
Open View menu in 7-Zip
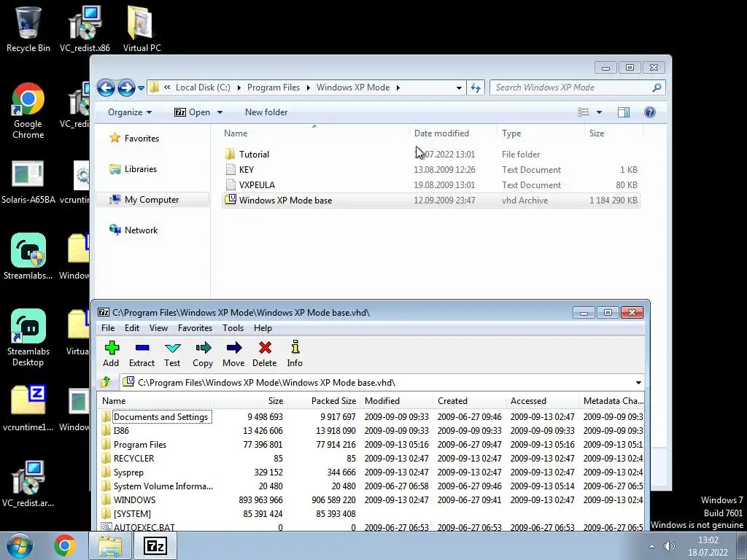click(158, 328)
